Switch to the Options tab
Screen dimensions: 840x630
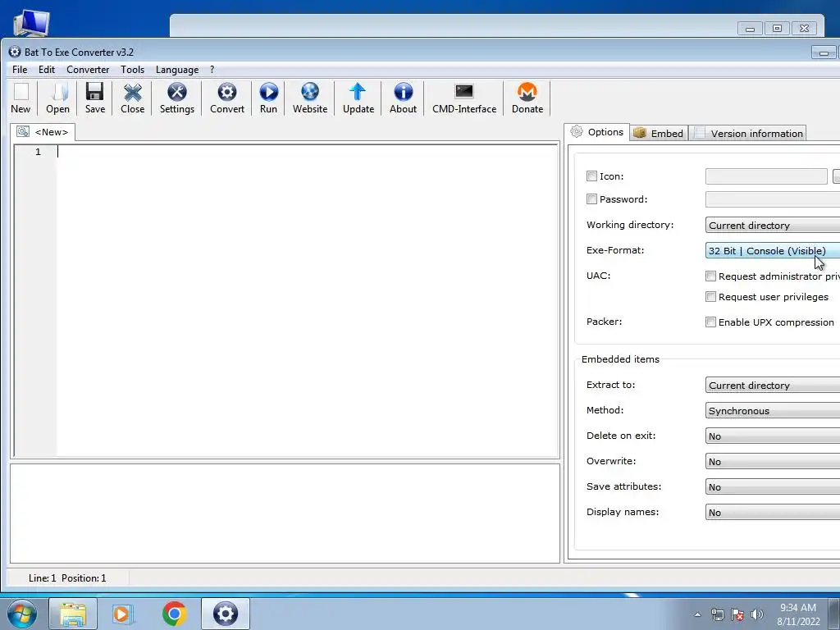(x=597, y=132)
